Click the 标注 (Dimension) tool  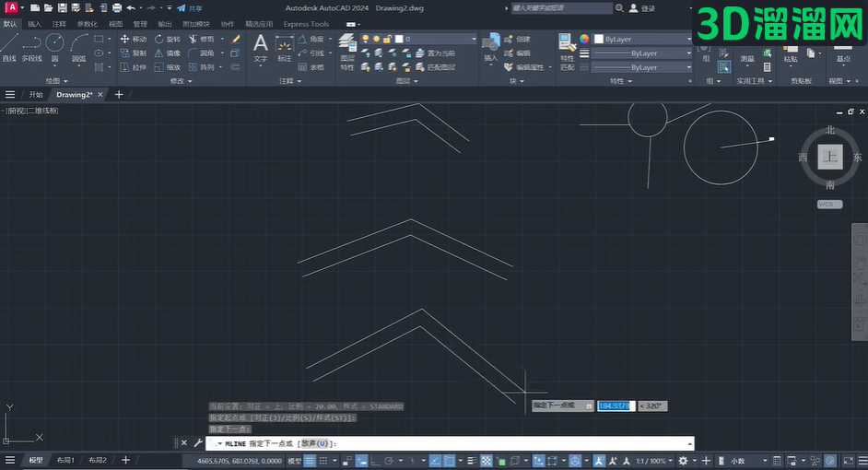pyautogui.click(x=285, y=48)
